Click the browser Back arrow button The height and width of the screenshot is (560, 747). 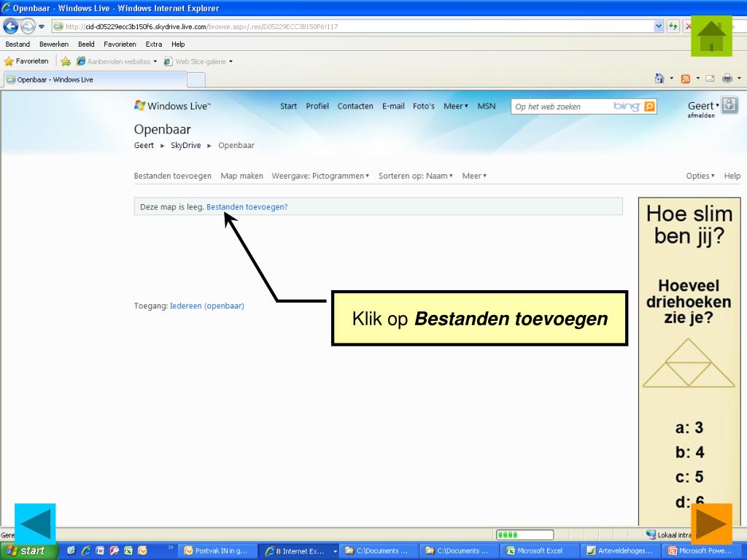pos(10,26)
